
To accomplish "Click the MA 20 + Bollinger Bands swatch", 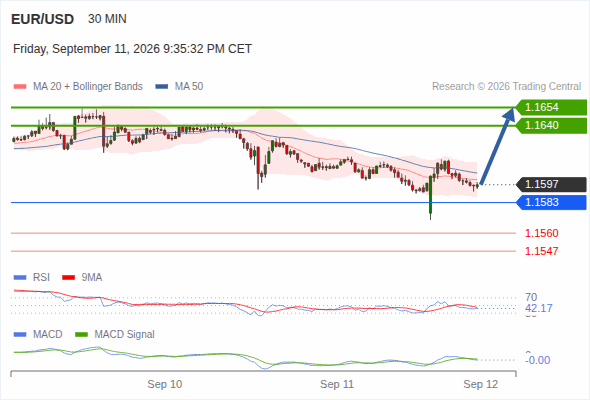I will point(20,87).
